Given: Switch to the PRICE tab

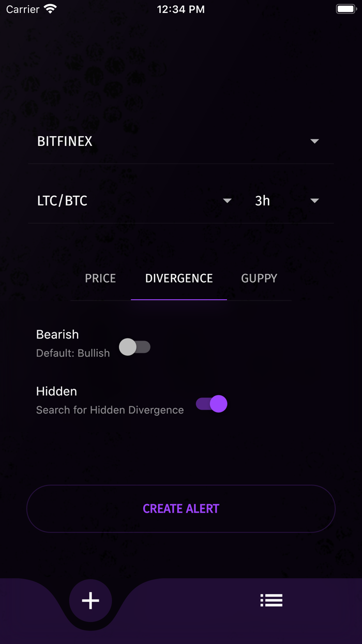Looking at the screenshot, I should (100, 278).
